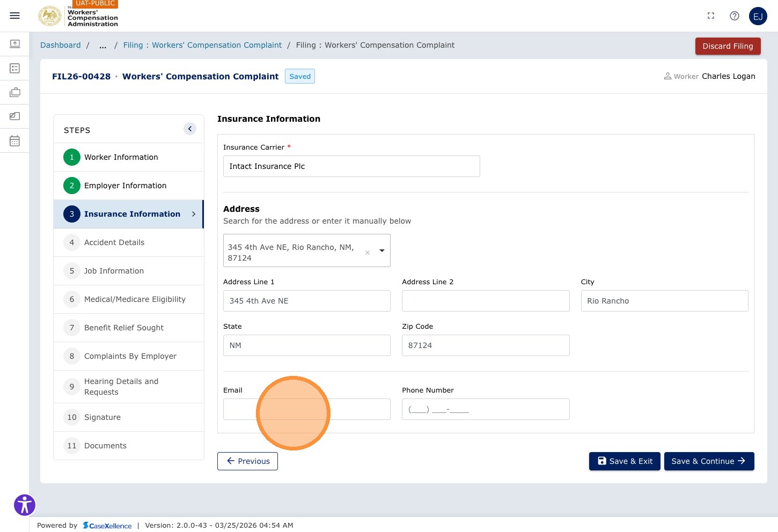
Task: Open the hamburger navigation menu
Action: (x=15, y=16)
